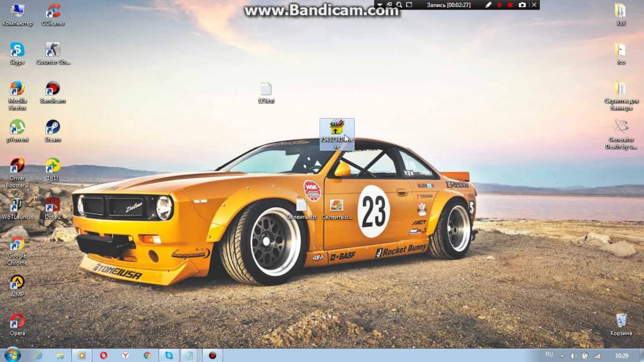Click the Запись recording timer text
Viewport: 644px width, 362px height.
pyautogui.click(x=449, y=5)
